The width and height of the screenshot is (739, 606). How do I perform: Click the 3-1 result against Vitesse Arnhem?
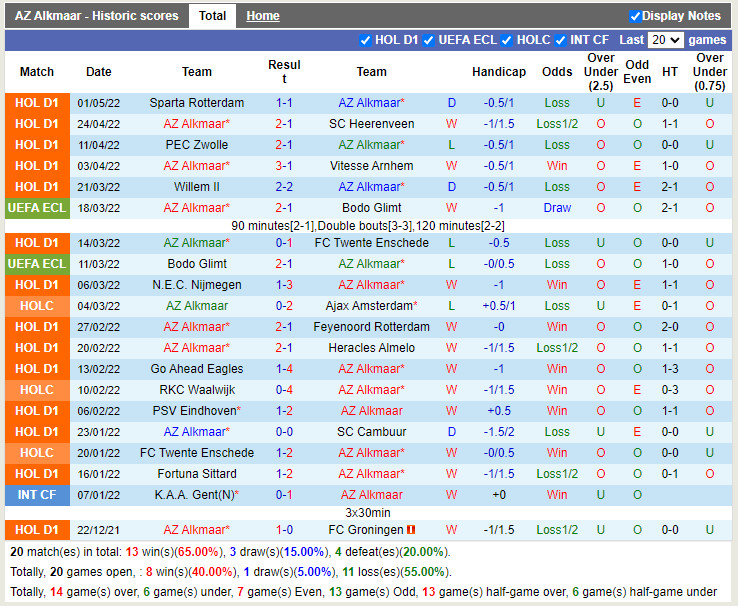pyautogui.click(x=284, y=166)
